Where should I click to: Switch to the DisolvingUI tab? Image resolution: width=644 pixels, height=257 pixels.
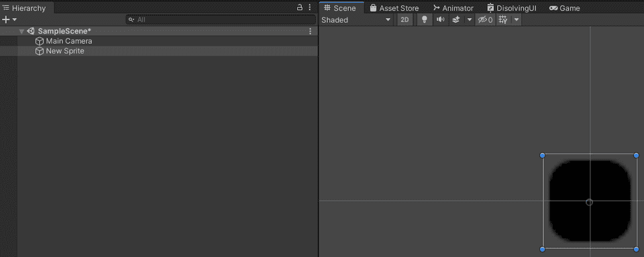[x=512, y=8]
